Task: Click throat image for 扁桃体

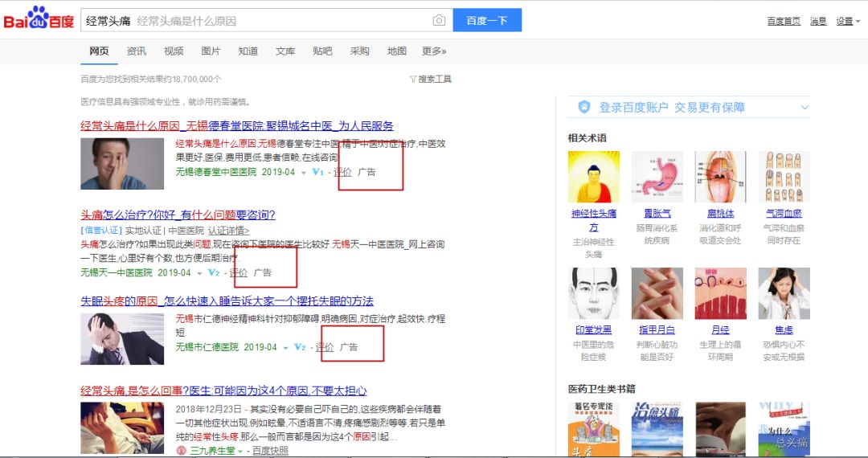Action: (720, 177)
